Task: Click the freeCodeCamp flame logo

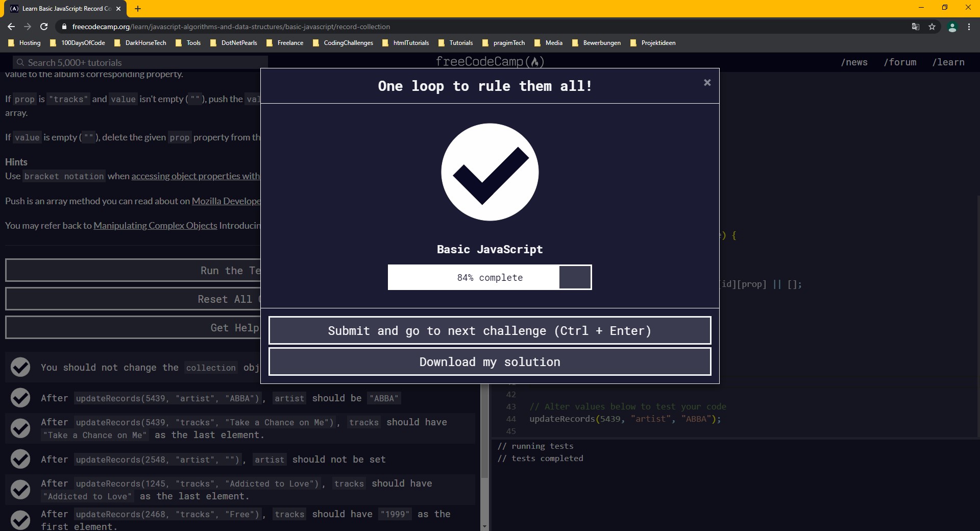Action: coord(535,61)
